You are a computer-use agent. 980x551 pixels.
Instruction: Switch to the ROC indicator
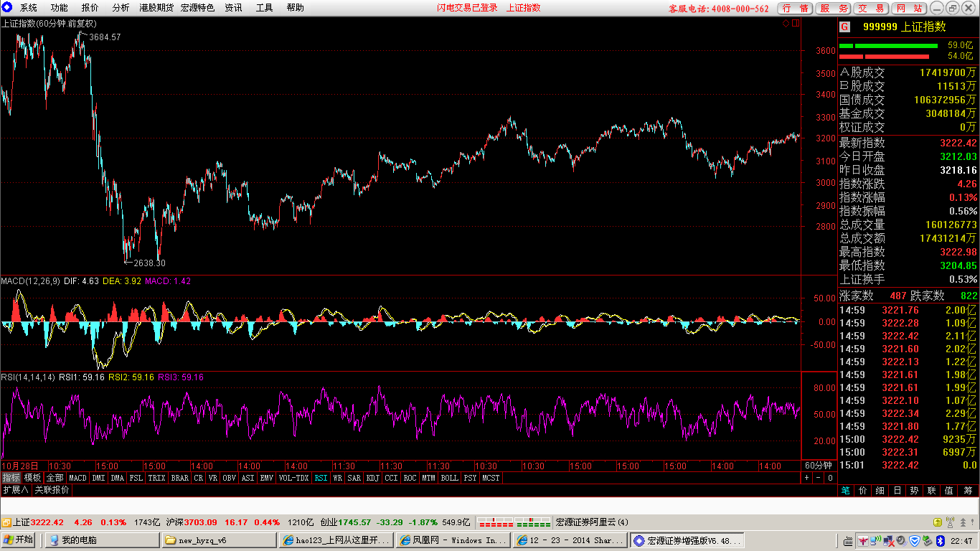[410, 477]
